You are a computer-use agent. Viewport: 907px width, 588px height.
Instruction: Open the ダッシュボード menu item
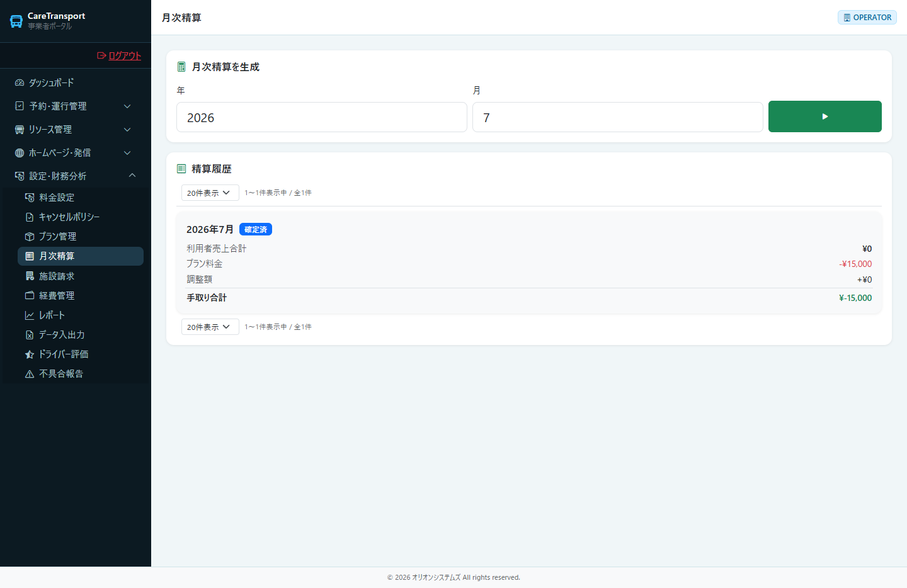(76, 83)
